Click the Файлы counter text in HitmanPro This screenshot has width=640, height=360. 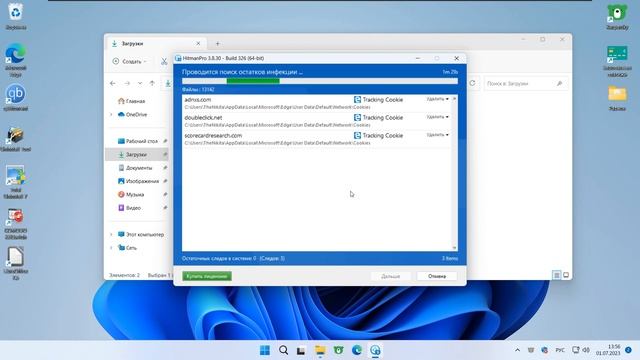[198, 89]
